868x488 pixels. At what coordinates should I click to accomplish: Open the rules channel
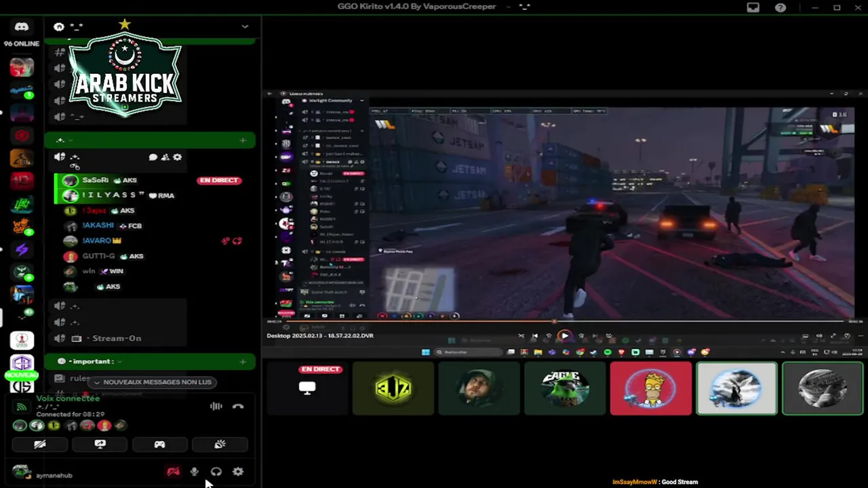tap(79, 378)
